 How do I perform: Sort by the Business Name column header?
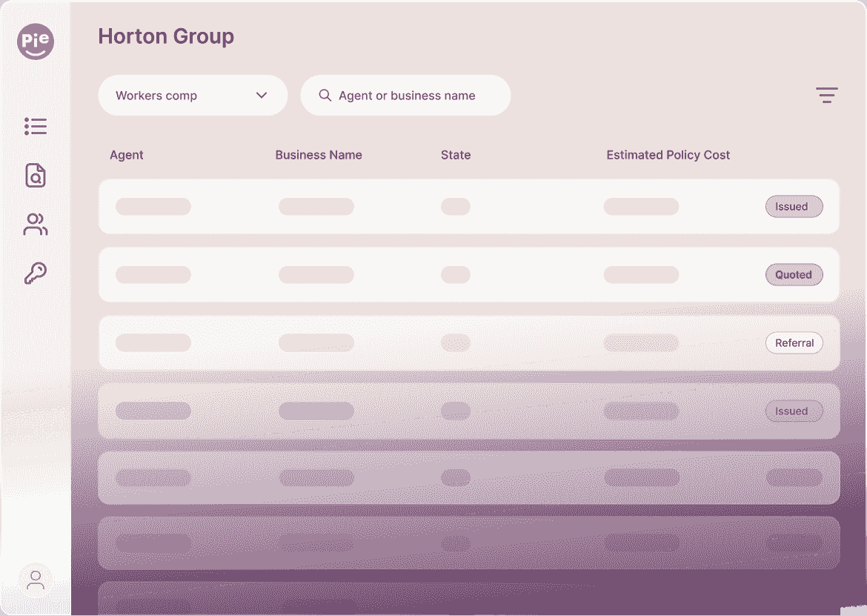(319, 155)
